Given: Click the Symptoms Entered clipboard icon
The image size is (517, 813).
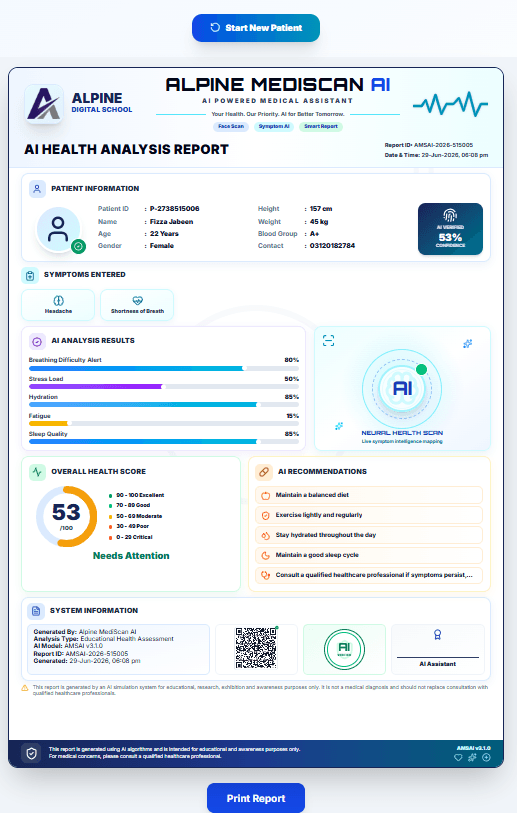Looking at the screenshot, I should coord(30,275).
